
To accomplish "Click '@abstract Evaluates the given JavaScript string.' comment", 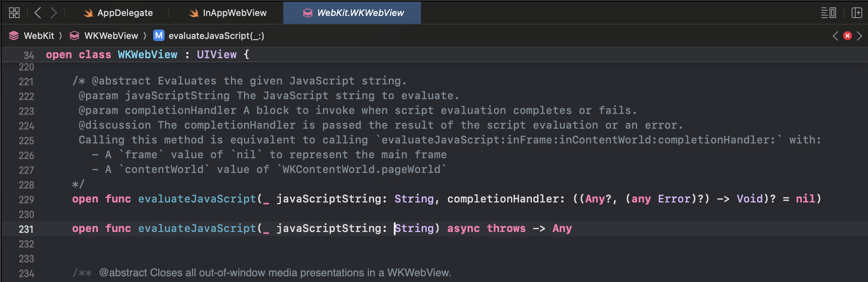I will 249,81.
